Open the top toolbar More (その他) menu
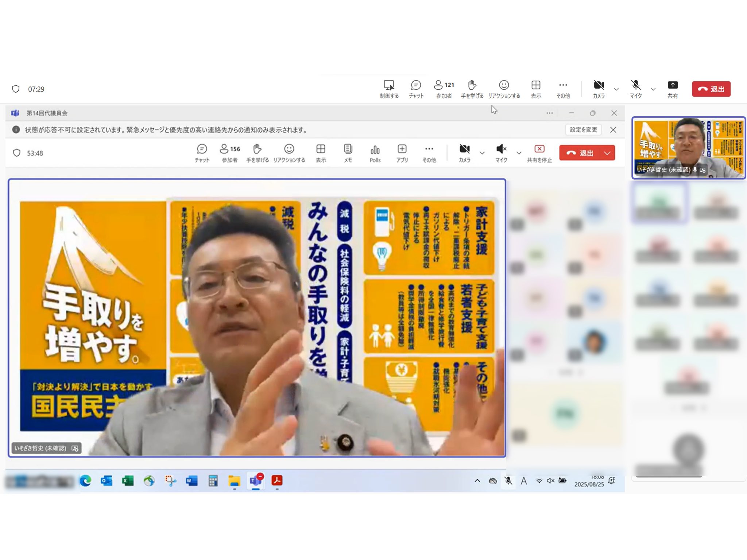 (x=563, y=89)
